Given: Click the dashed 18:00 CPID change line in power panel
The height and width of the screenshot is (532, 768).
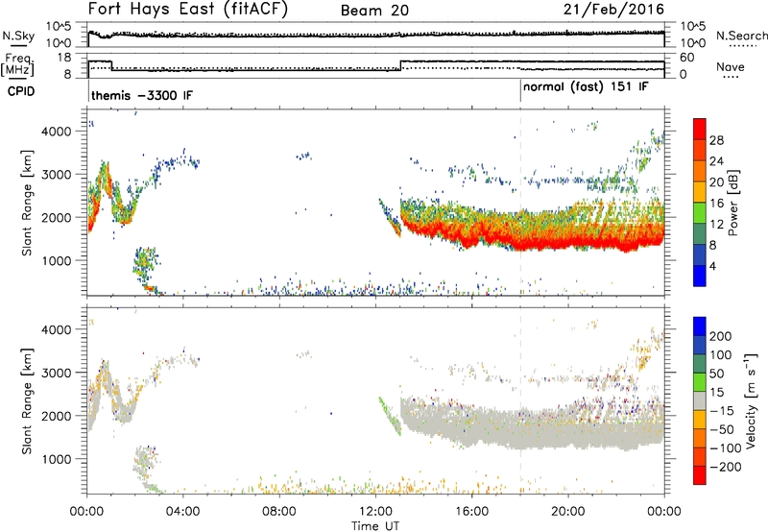Looking at the screenshot, I should pyautogui.click(x=520, y=203).
